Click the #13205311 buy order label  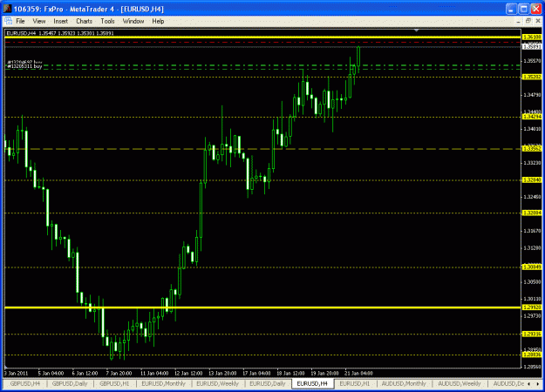click(24, 66)
